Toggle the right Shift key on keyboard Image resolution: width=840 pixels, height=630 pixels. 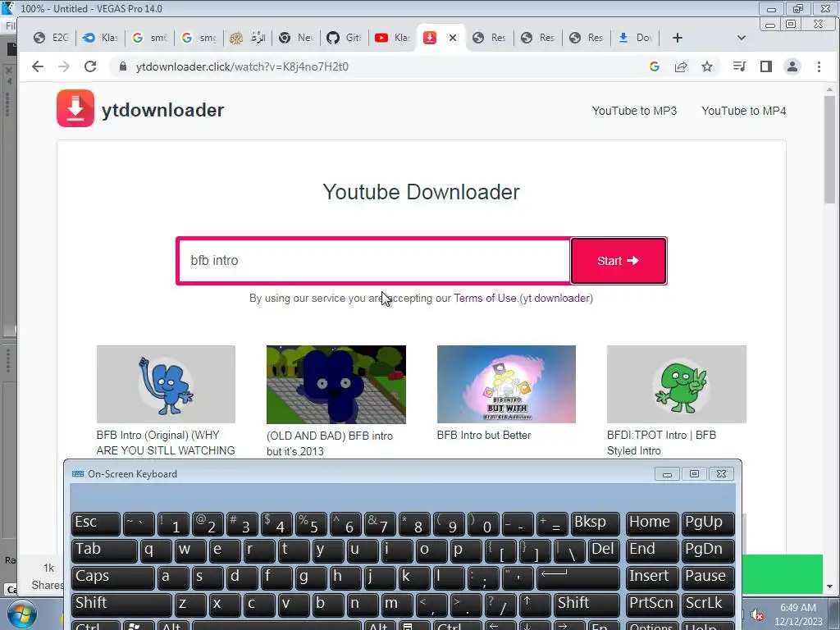tap(587, 605)
